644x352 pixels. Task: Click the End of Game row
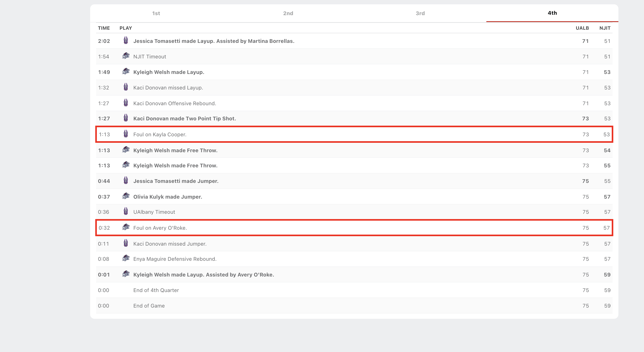click(149, 306)
